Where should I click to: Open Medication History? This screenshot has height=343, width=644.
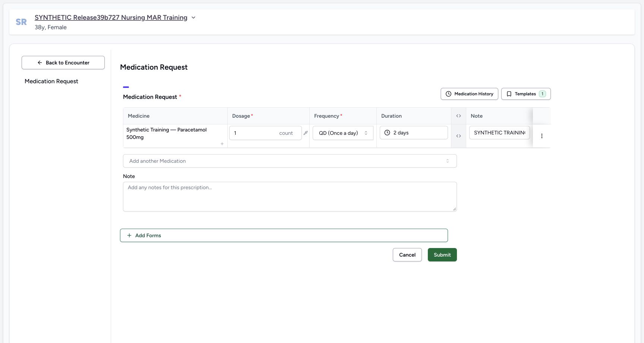[469, 94]
